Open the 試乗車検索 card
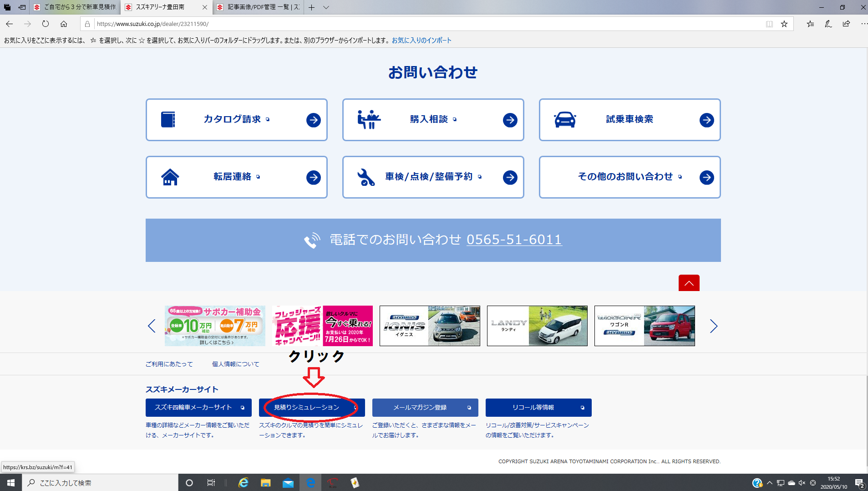Image resolution: width=868 pixels, height=491 pixels. (x=629, y=120)
